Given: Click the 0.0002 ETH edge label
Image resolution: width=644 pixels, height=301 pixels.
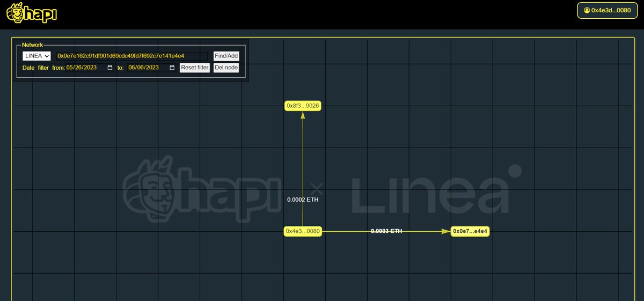Looking at the screenshot, I should pyautogui.click(x=303, y=200).
